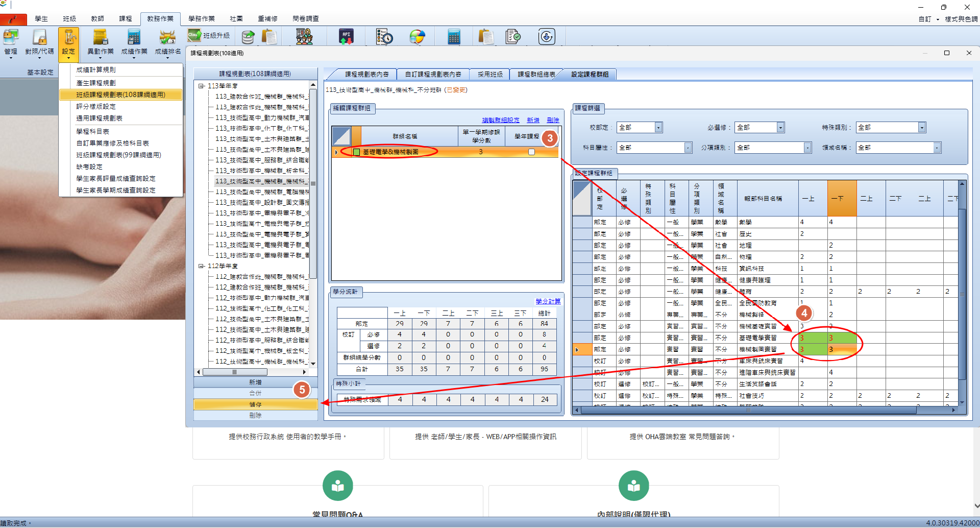Click the blue calculator toolbar icon
Viewport: 980px width, 528px height.
point(454,37)
